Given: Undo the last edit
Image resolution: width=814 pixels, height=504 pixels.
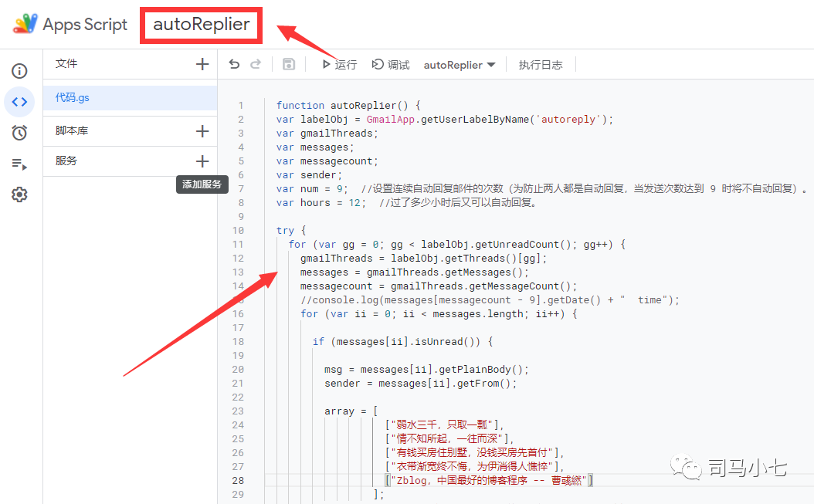Looking at the screenshot, I should tap(234, 64).
